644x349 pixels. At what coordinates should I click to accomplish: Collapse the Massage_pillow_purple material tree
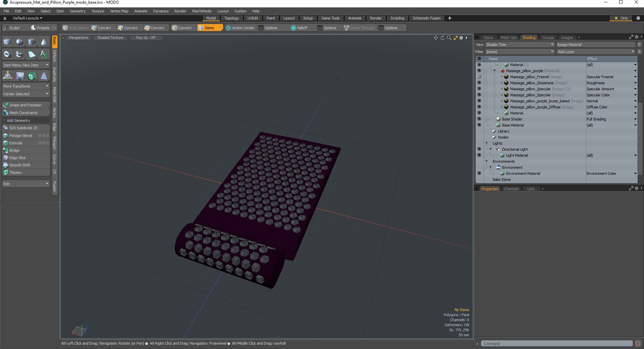tap(494, 71)
